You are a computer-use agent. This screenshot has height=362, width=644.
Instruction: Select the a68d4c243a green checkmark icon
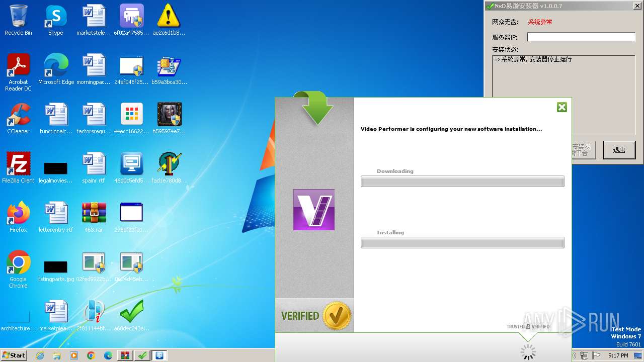pos(131,316)
